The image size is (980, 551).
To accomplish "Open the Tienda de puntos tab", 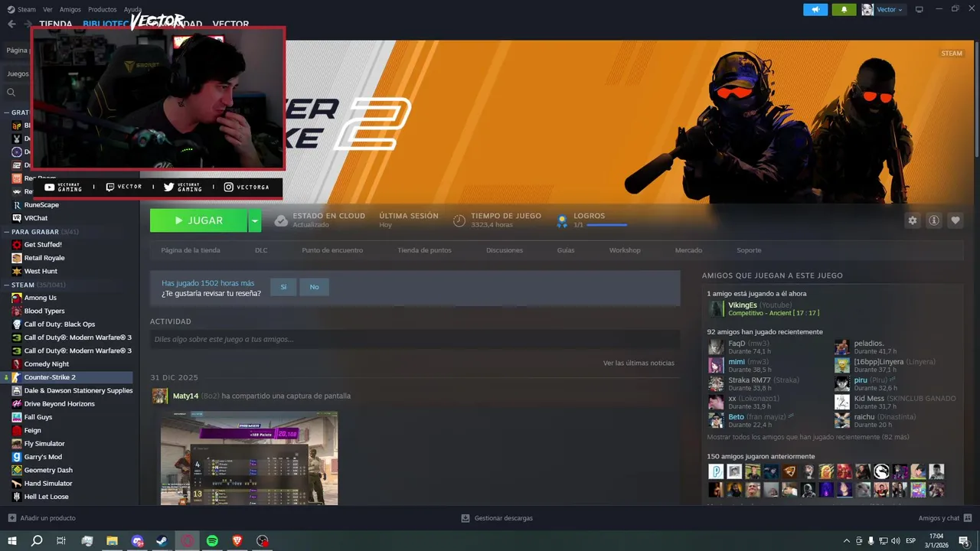I will tap(424, 250).
